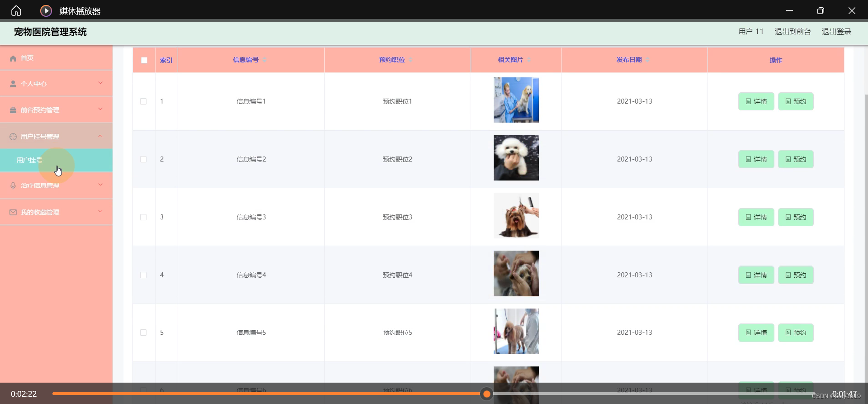Click the media player home icon

[x=16, y=10]
